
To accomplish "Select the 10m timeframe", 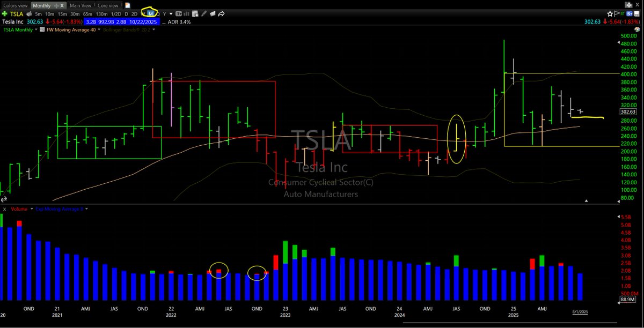I will pyautogui.click(x=49, y=13).
